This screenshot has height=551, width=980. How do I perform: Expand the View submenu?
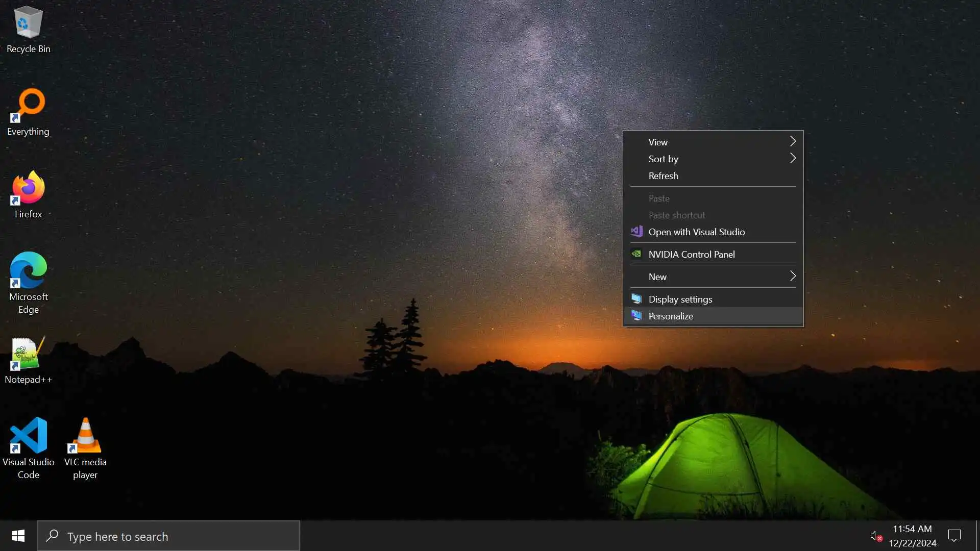(x=713, y=142)
